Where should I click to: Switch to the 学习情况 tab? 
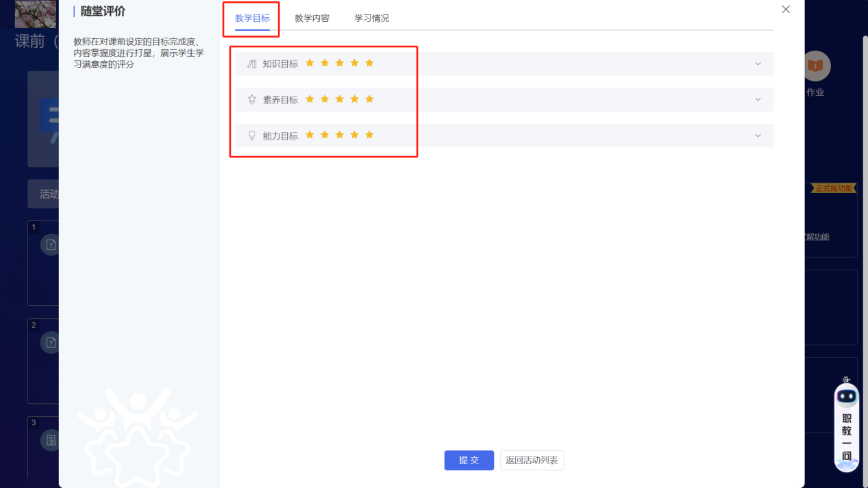pyautogui.click(x=371, y=18)
